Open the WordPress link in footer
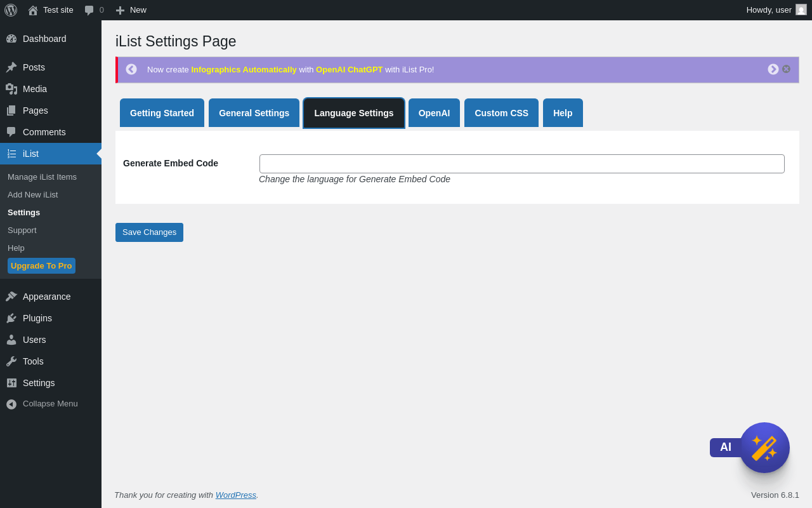Screen dimensions: 812x508 click(236, 495)
